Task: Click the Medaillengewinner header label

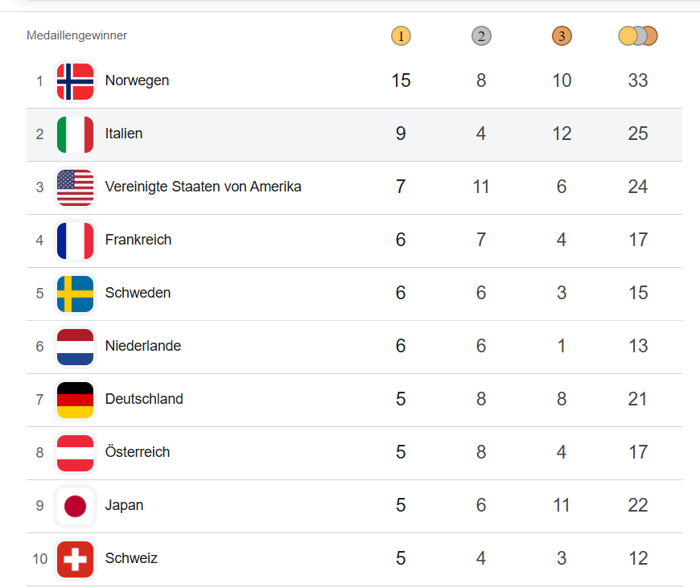Action: coord(76,35)
